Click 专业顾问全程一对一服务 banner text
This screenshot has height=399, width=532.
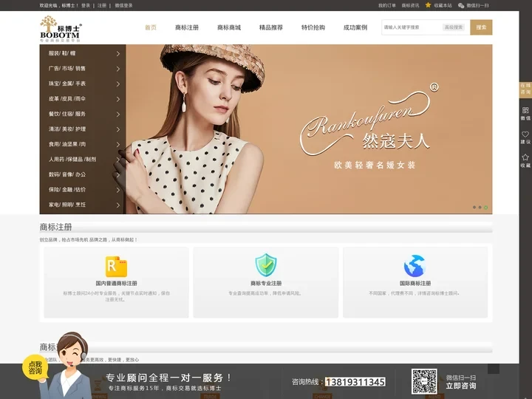168,378
